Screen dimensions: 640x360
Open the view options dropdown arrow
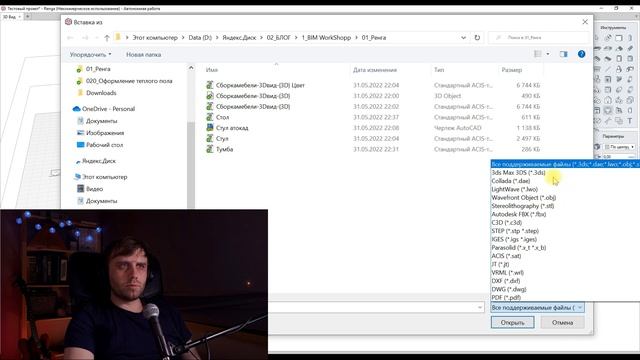coord(548,54)
